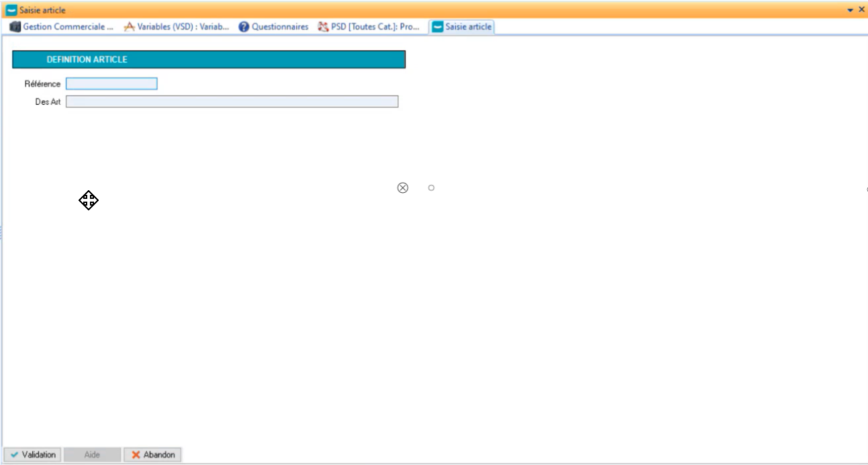
Task: Open the window list dropdown arrow
Action: tap(851, 10)
